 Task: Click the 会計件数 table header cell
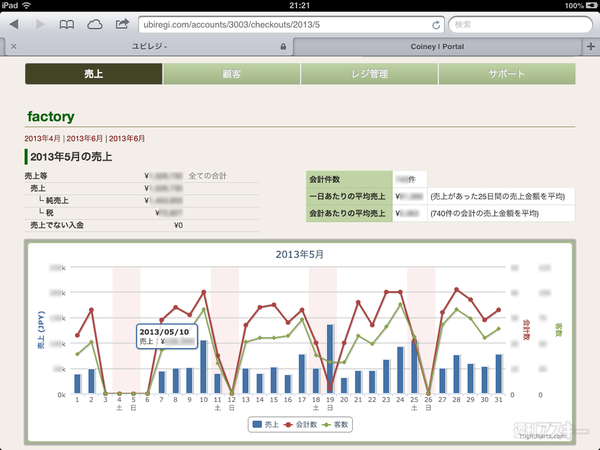349,179
